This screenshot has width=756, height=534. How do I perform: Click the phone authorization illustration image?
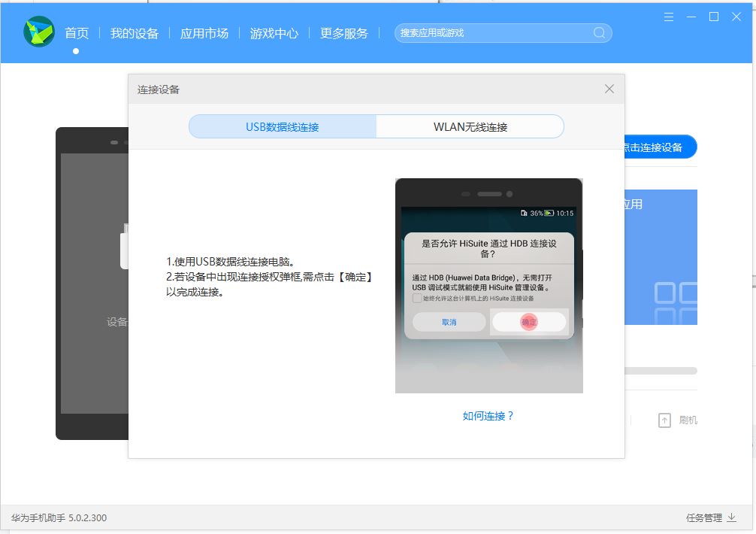tap(489, 286)
